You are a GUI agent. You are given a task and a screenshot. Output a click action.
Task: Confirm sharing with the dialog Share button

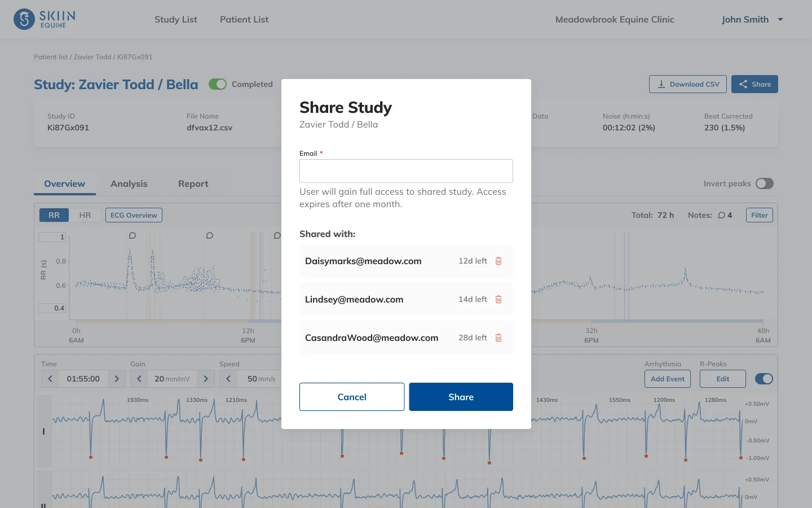(461, 397)
